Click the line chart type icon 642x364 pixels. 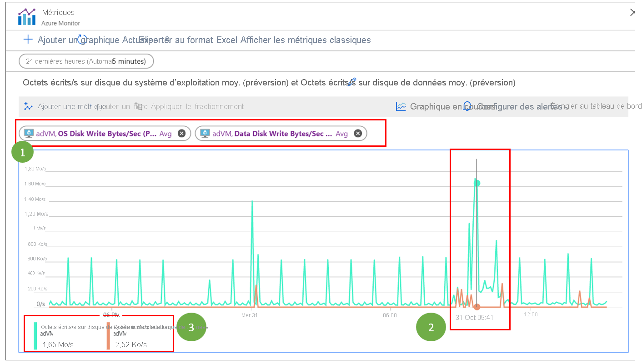coord(401,106)
